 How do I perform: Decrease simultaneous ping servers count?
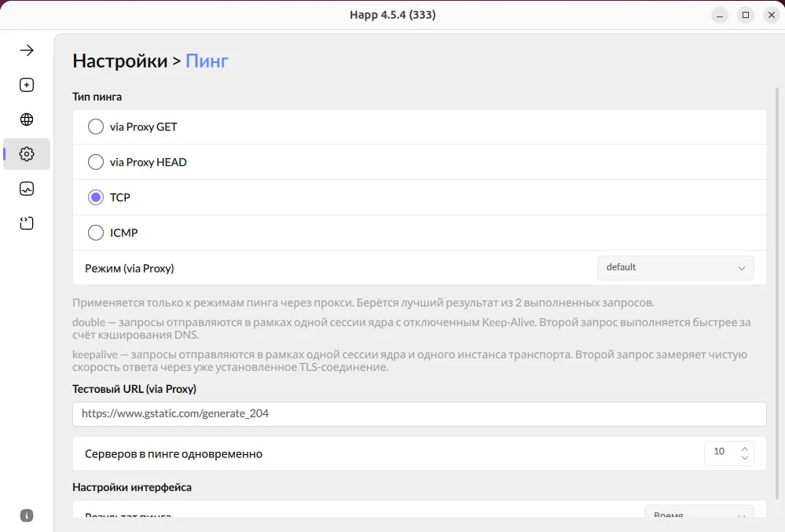tap(744, 457)
